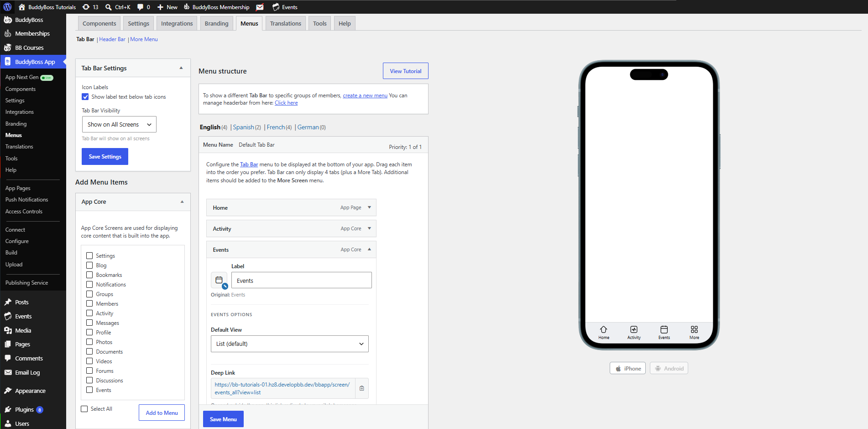Open the Header Bar submenu link
Image resolution: width=868 pixels, height=429 pixels.
112,39
